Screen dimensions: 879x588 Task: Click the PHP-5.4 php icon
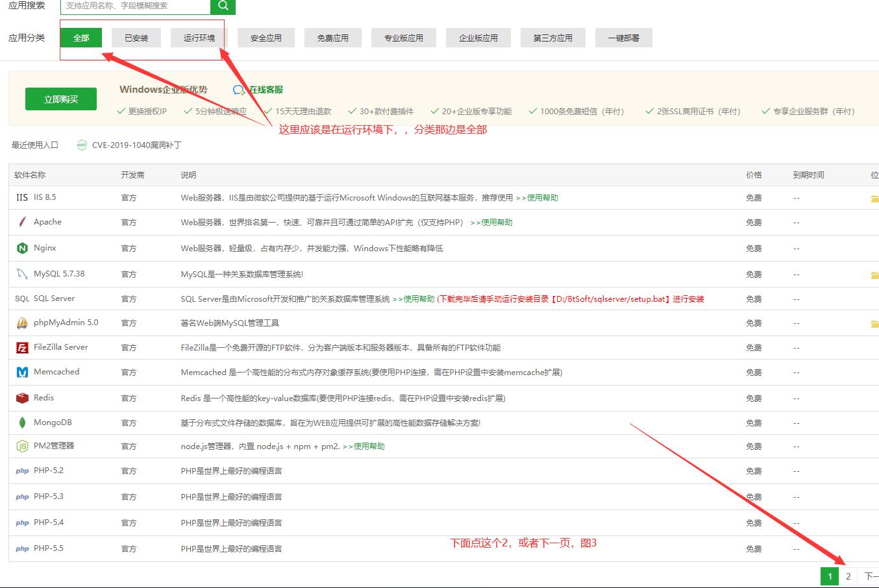pyautogui.click(x=22, y=523)
